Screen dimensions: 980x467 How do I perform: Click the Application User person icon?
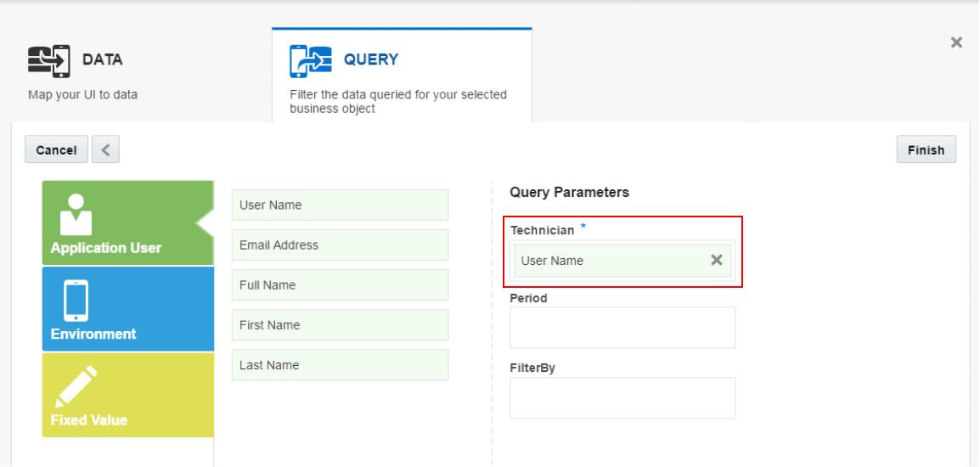coord(76,214)
